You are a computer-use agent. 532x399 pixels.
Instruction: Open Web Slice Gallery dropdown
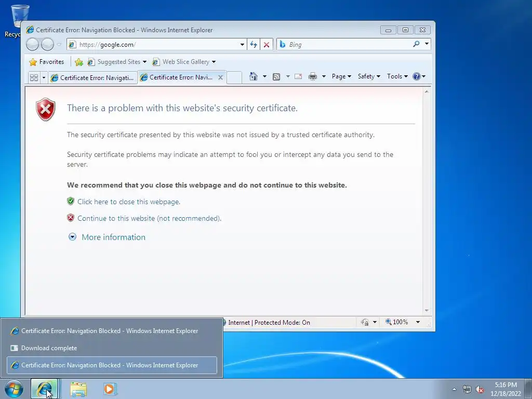[x=184, y=62]
